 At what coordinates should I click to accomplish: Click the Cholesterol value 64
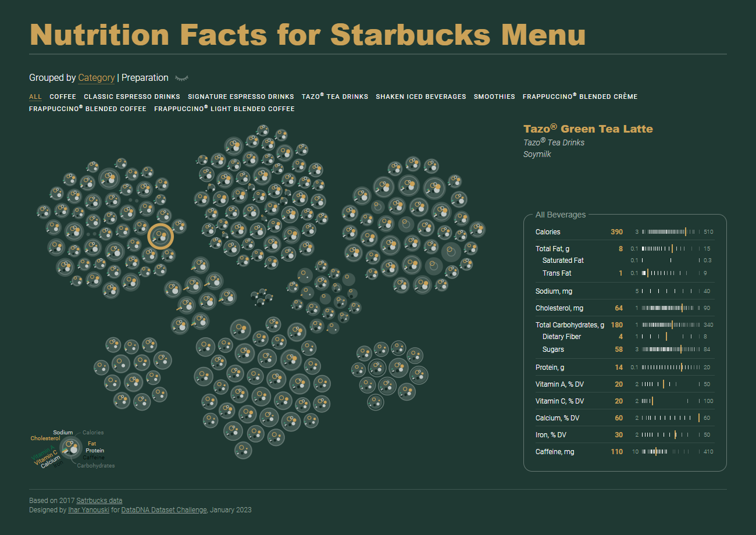pyautogui.click(x=619, y=308)
